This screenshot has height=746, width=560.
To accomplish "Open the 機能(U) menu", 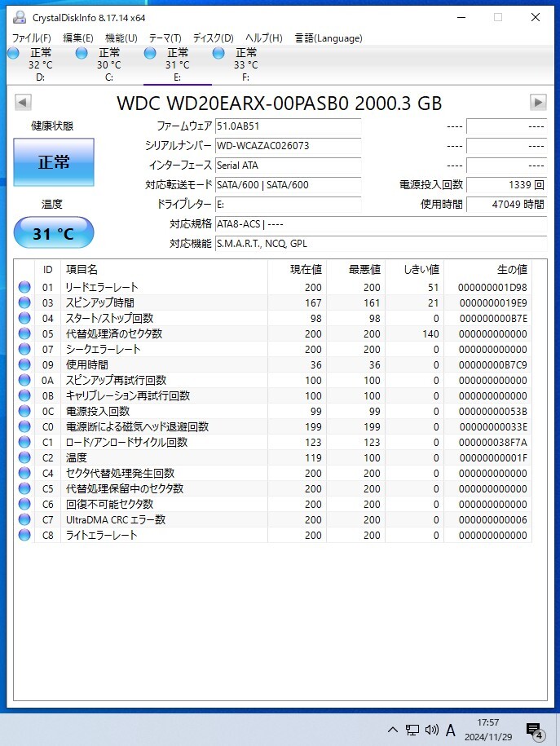I will point(121,38).
